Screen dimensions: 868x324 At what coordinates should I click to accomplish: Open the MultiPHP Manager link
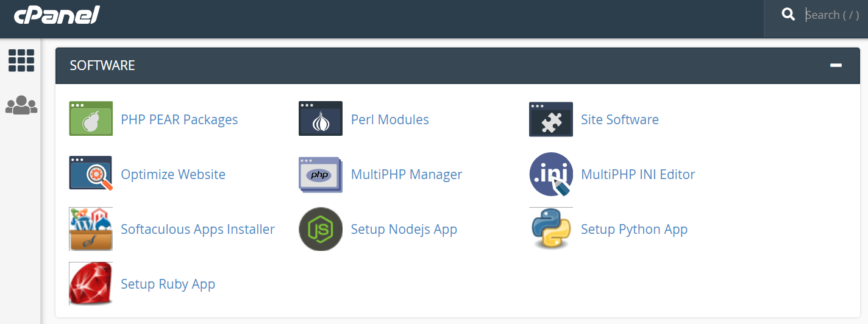coord(407,174)
